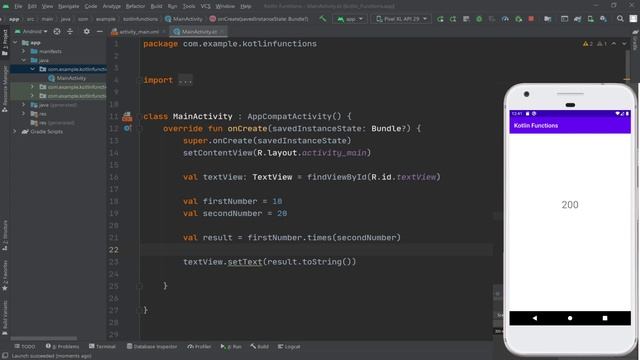Viewport: 640px width, 360px height.
Task: Click the Project Structure toolbar icon
Action: point(548,19)
